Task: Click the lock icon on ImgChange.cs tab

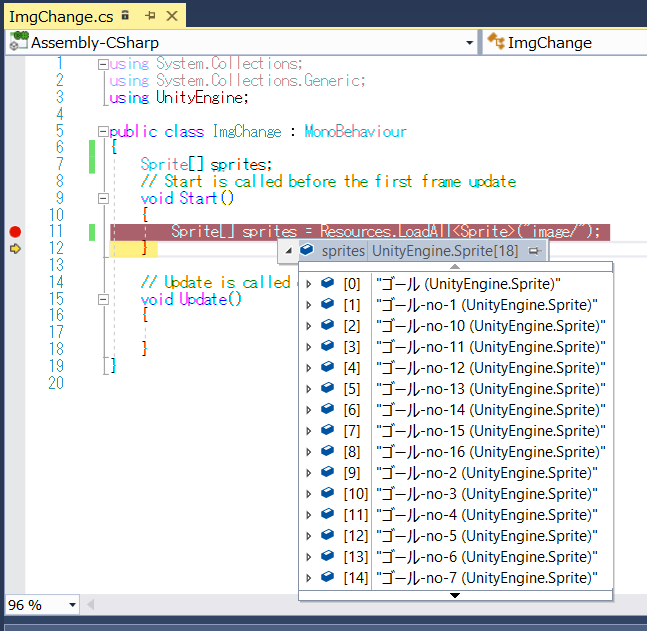Action: tap(125, 15)
